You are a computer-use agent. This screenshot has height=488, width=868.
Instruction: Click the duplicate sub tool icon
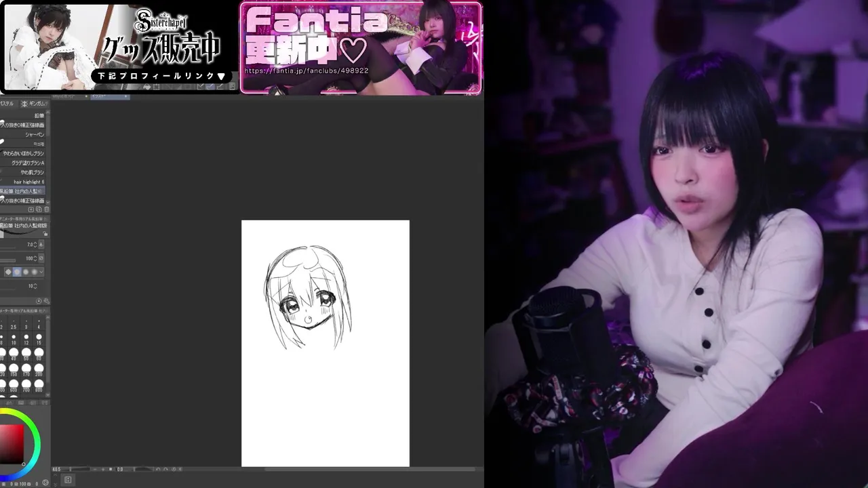coord(38,209)
